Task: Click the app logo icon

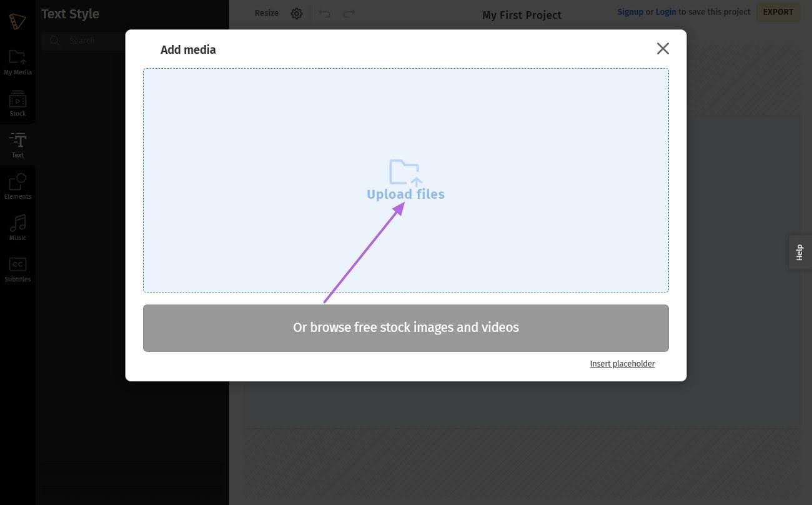Action: (17, 21)
